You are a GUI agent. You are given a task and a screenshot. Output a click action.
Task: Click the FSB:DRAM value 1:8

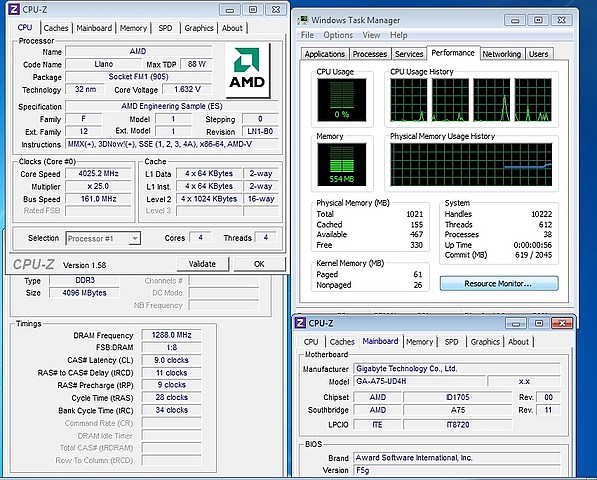[x=171, y=348]
